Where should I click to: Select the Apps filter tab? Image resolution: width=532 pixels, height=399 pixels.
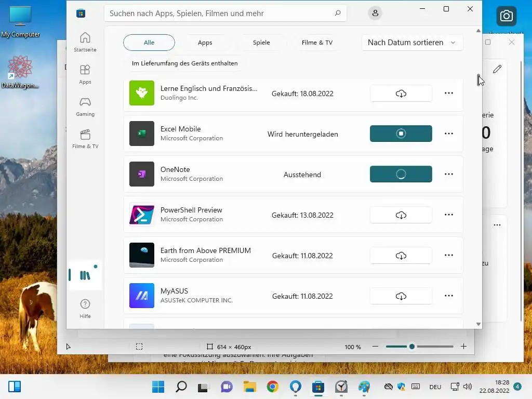pyautogui.click(x=205, y=43)
